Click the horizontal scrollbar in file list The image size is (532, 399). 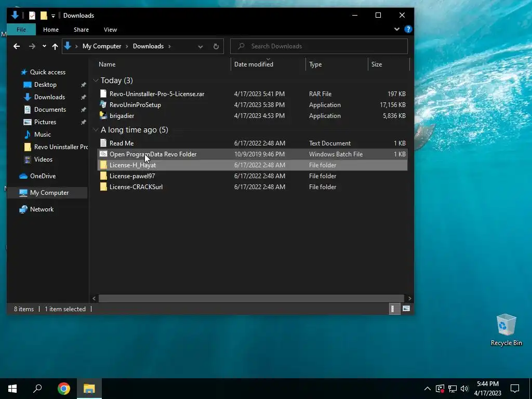coord(251,298)
